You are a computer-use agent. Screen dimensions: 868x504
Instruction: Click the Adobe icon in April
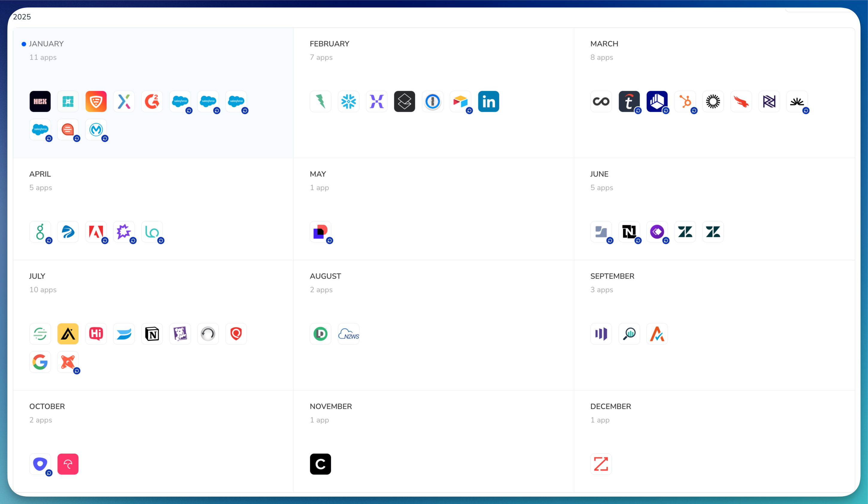pyautogui.click(x=96, y=232)
